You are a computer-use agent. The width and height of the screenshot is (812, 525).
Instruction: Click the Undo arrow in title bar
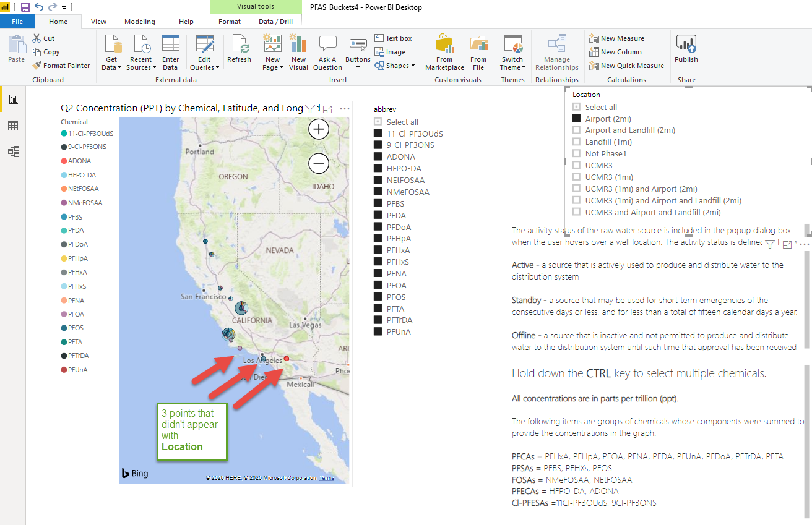(x=40, y=7)
